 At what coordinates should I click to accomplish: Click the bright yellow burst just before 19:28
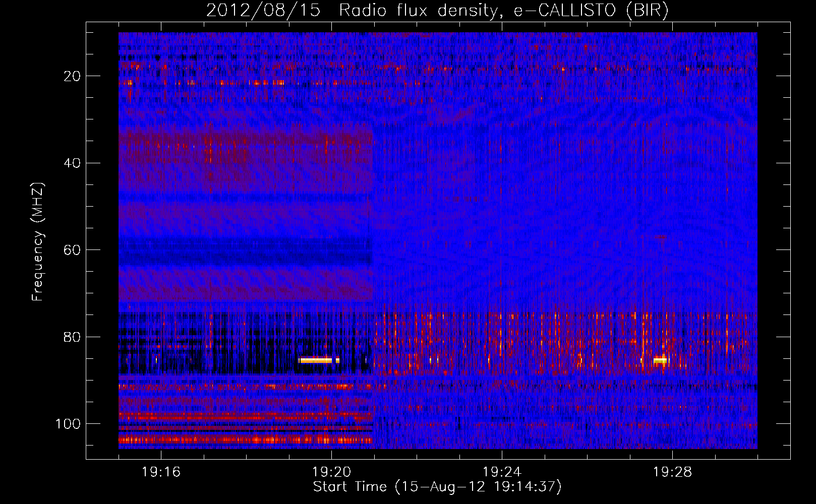coord(660,360)
